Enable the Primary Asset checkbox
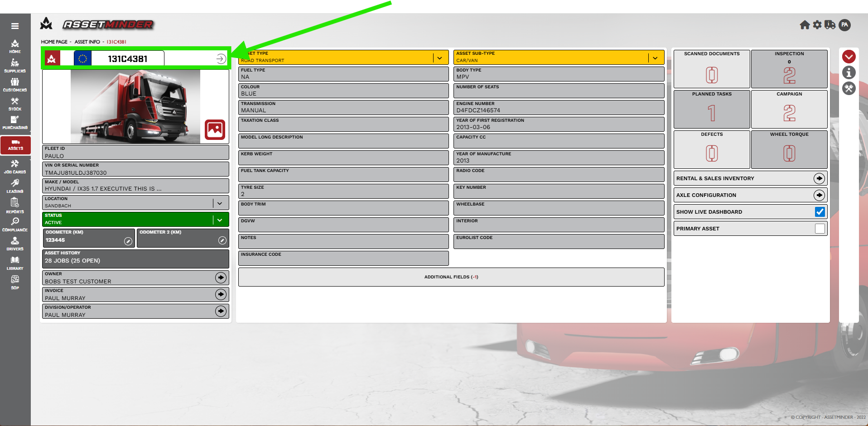The width and height of the screenshot is (868, 426). pos(820,229)
